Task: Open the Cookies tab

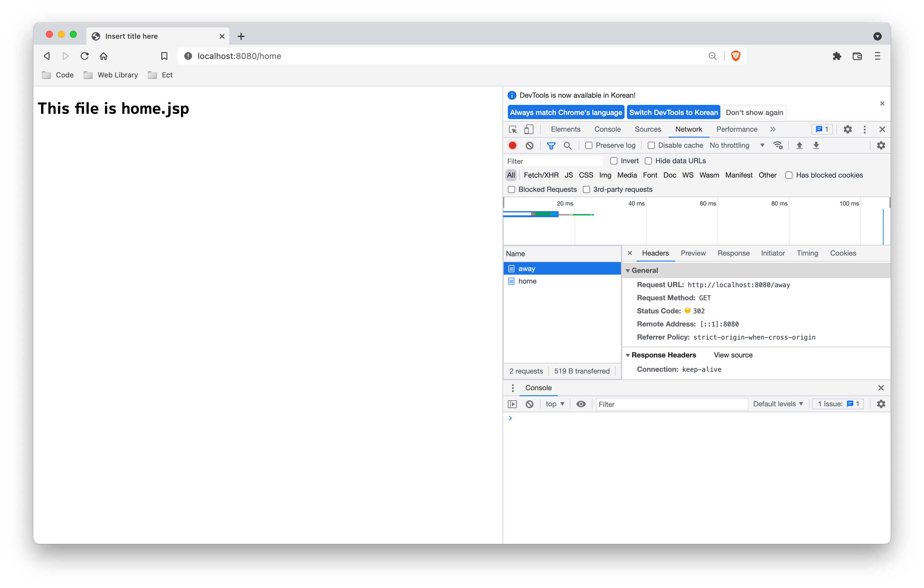Action: (843, 253)
